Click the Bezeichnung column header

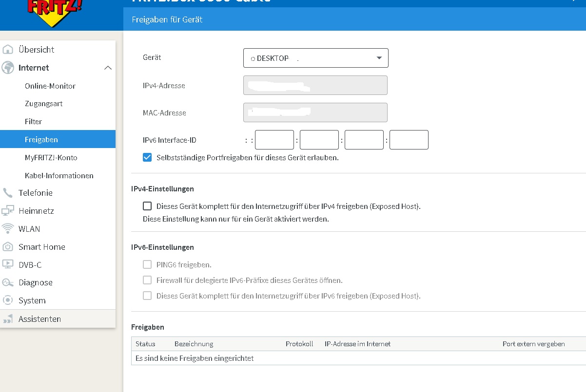click(194, 344)
